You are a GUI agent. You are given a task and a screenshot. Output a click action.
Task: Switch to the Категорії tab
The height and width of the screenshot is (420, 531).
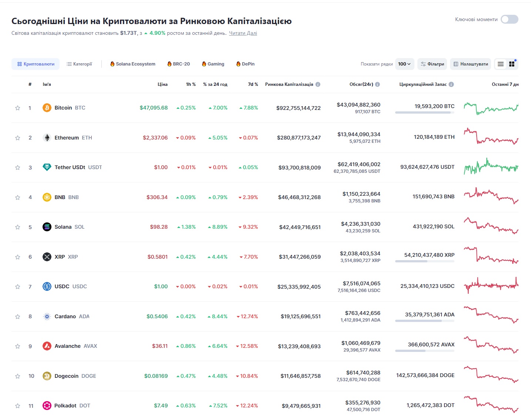(x=79, y=64)
